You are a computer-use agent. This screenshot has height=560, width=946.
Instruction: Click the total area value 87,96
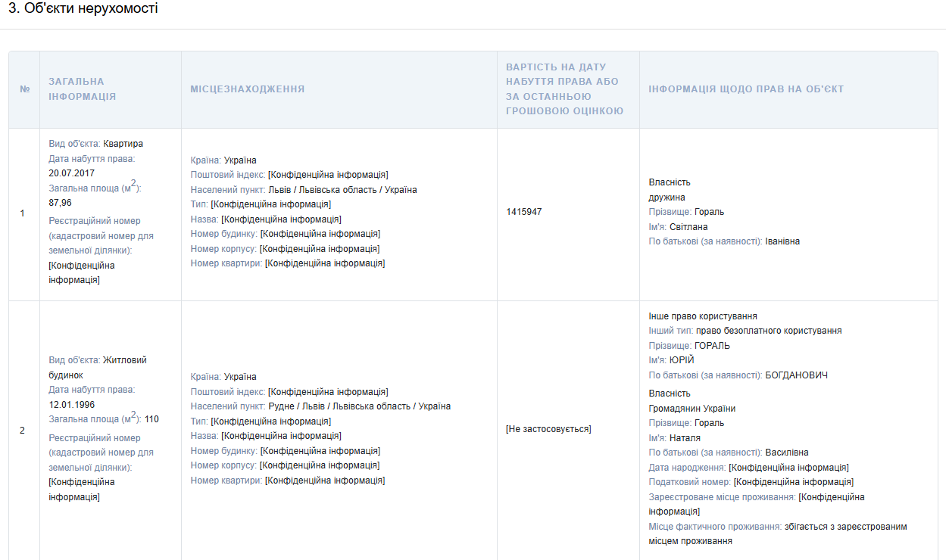click(60, 203)
